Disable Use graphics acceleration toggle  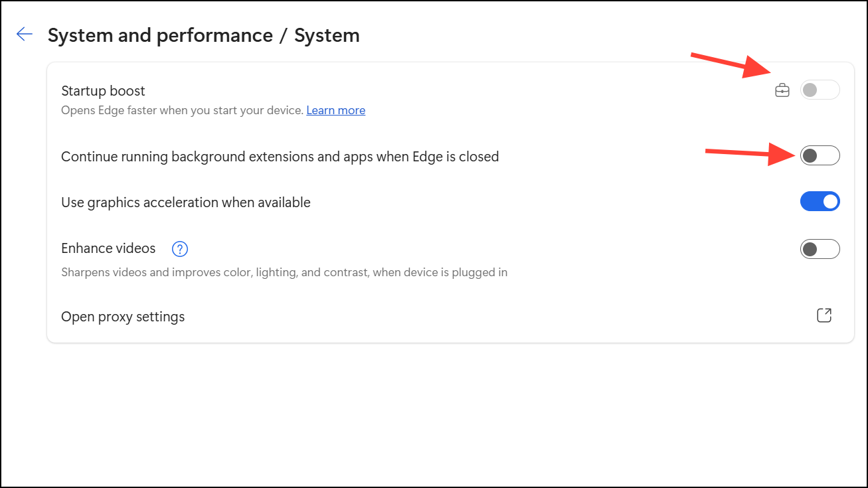tap(820, 202)
